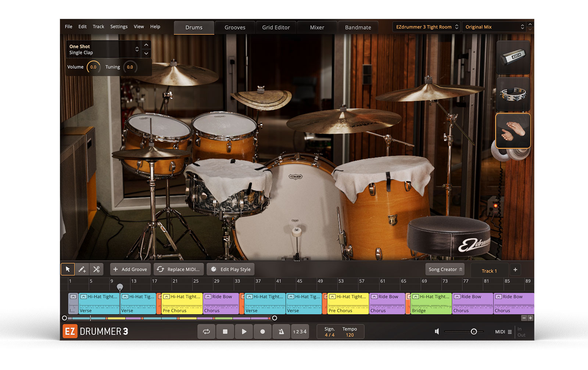The image size is (588, 370).
Task: Click the Tuning knob
Action: 130,67
